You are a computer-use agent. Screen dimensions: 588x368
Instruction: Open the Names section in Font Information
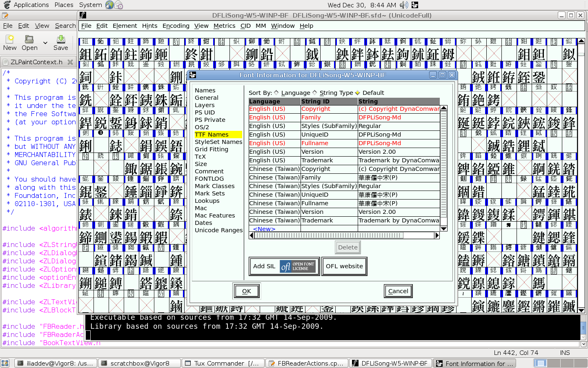[205, 90]
